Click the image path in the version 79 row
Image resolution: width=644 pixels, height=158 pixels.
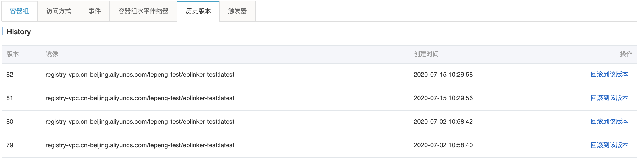click(140, 145)
